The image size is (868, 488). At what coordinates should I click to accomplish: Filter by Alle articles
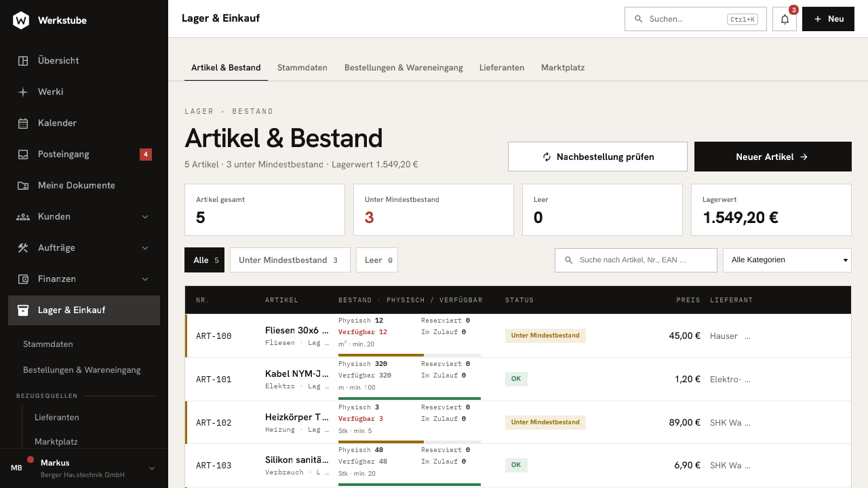pyautogui.click(x=204, y=260)
